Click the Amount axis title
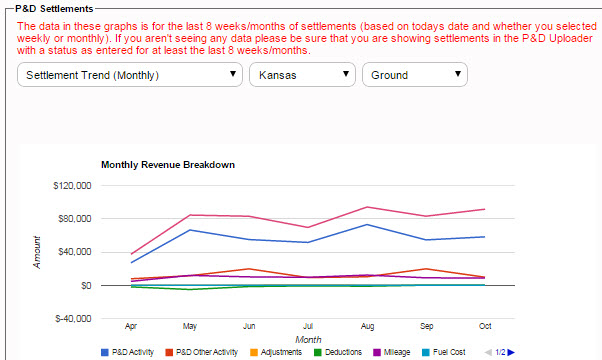Screen dimensions: 602x360 (36, 252)
